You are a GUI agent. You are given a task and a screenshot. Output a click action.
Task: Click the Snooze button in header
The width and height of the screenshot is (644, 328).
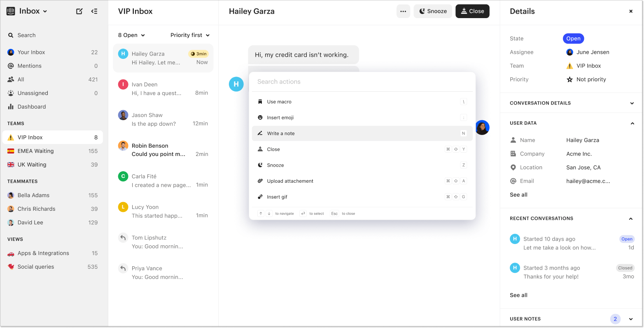tap(433, 11)
